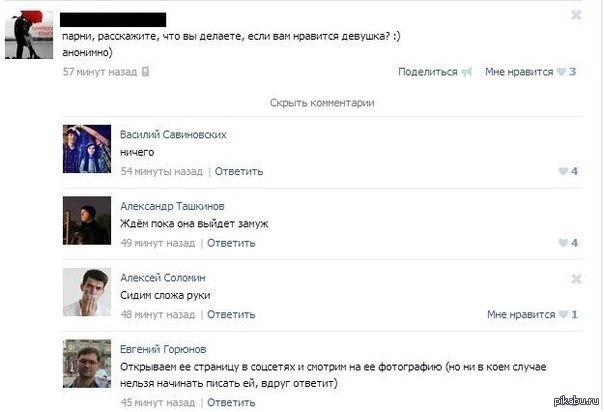
Task: Reply to Евгений Горюнов's comment
Action: point(231,402)
